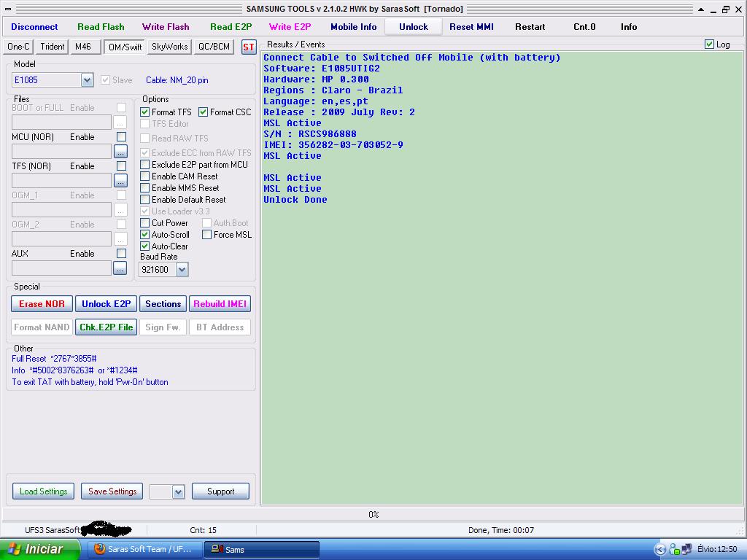Enable Exclude E2P part from MCU
The width and height of the screenshot is (747, 560).
145,164
